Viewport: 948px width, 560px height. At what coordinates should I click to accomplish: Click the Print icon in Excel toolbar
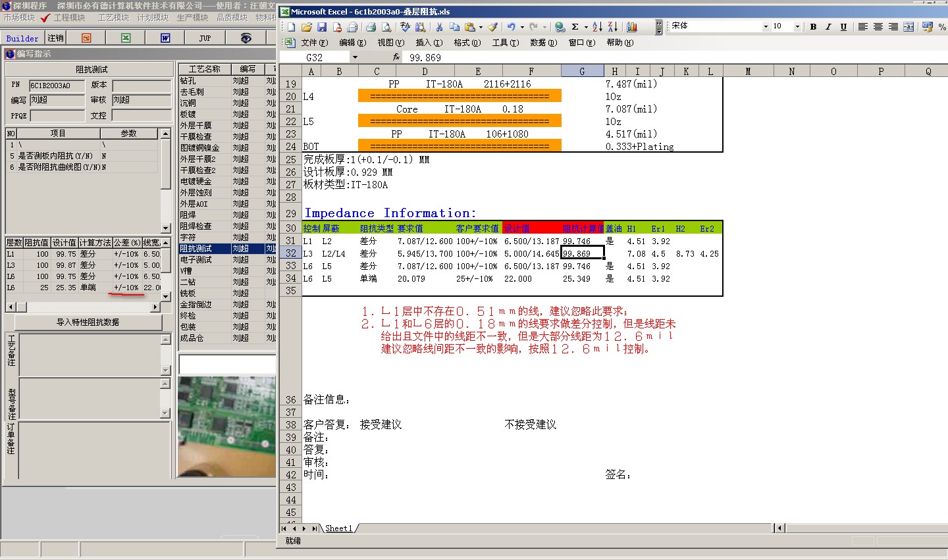pos(371,27)
